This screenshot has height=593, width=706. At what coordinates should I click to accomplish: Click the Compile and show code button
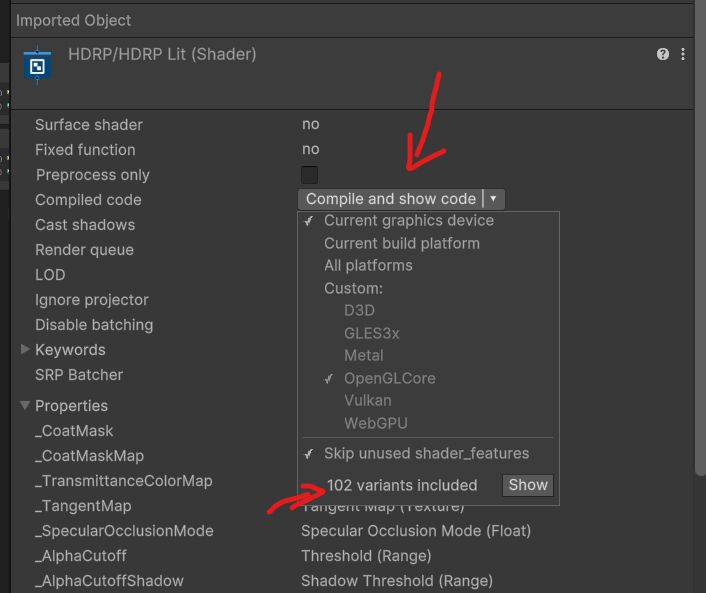point(390,199)
